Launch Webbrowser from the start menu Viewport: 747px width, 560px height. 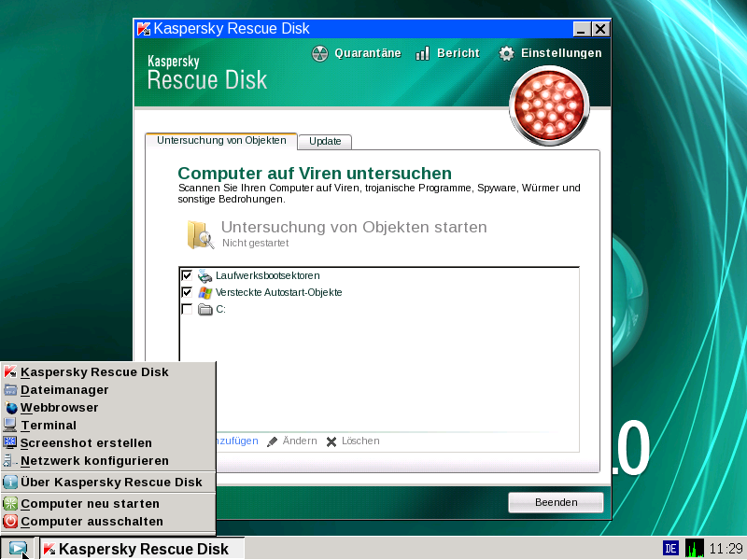click(x=59, y=407)
